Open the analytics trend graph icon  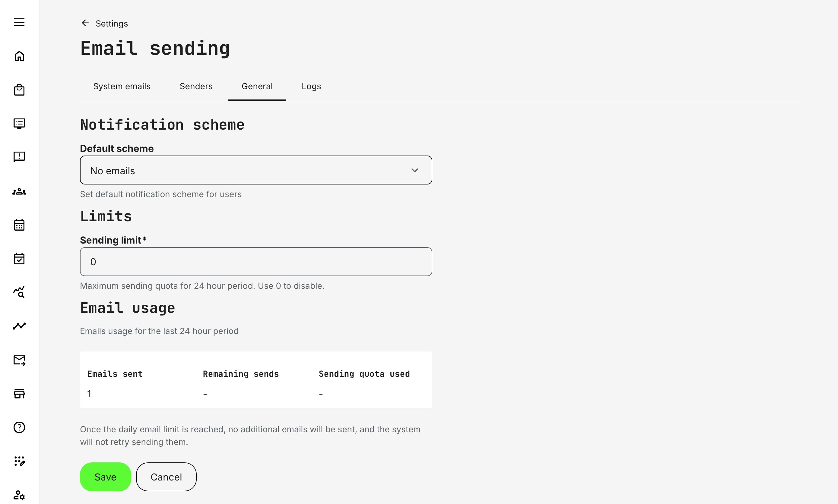coord(19,326)
